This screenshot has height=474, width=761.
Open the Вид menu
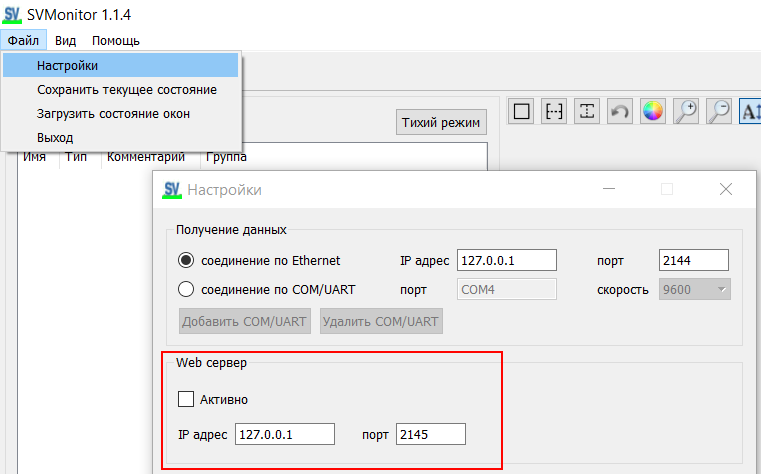[65, 40]
